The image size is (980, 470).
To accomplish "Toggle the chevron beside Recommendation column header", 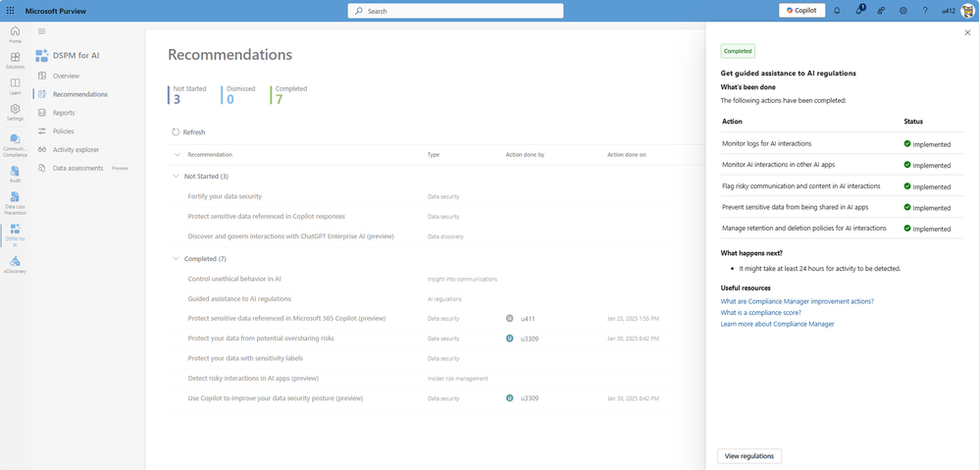I will click(x=177, y=154).
